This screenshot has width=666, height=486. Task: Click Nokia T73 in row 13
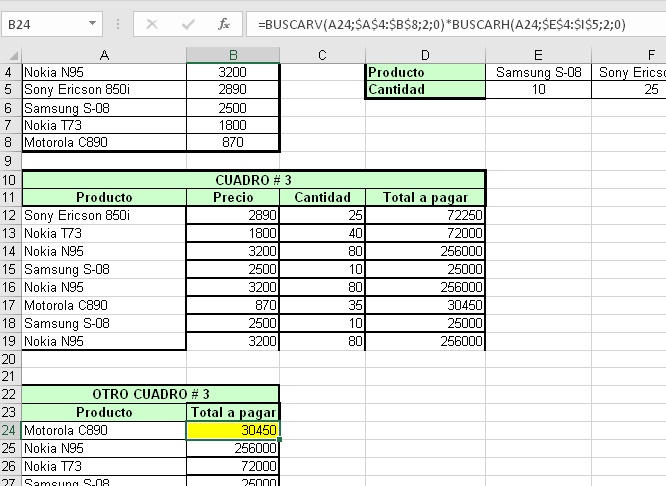pyautogui.click(x=104, y=233)
